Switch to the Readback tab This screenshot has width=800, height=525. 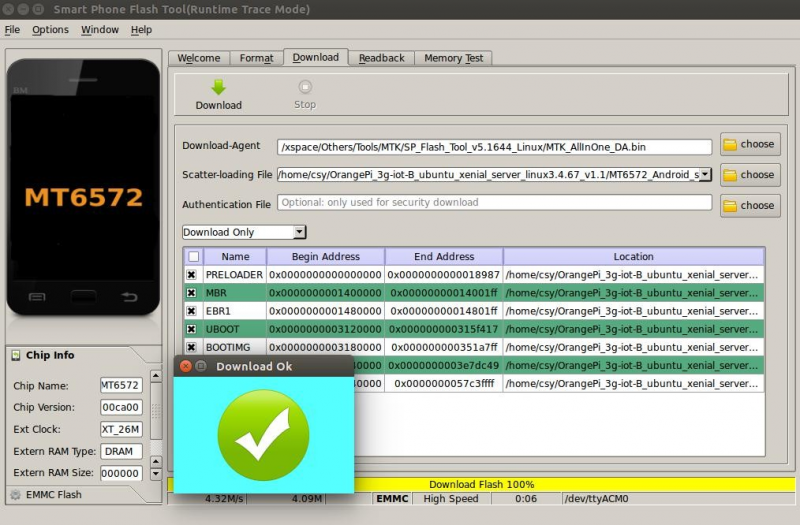coord(381,58)
